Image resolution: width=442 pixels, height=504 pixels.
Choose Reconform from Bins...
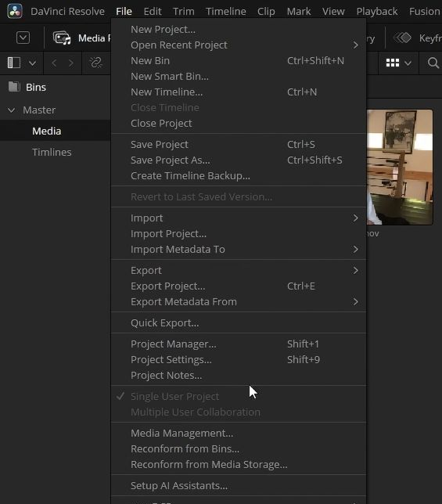coord(239,448)
